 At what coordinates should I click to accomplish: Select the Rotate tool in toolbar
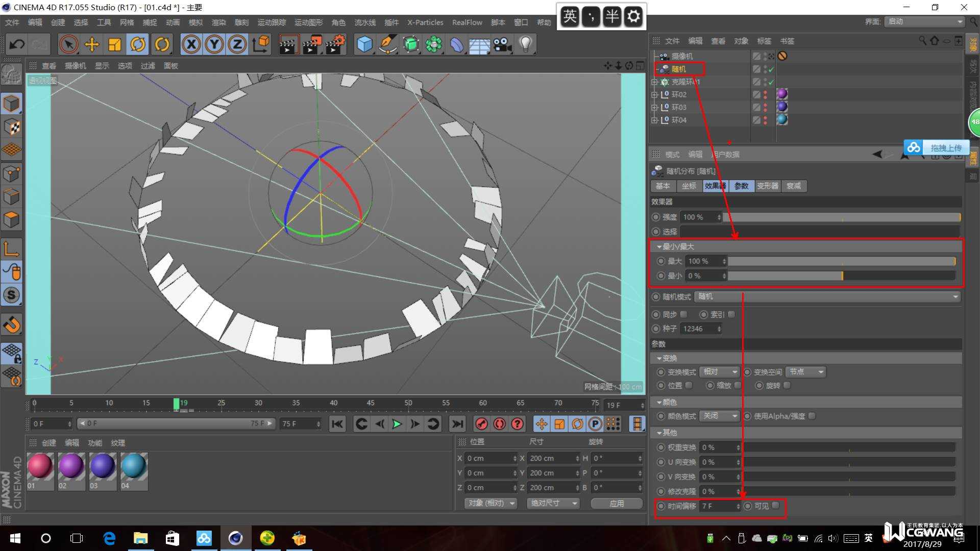(x=138, y=45)
